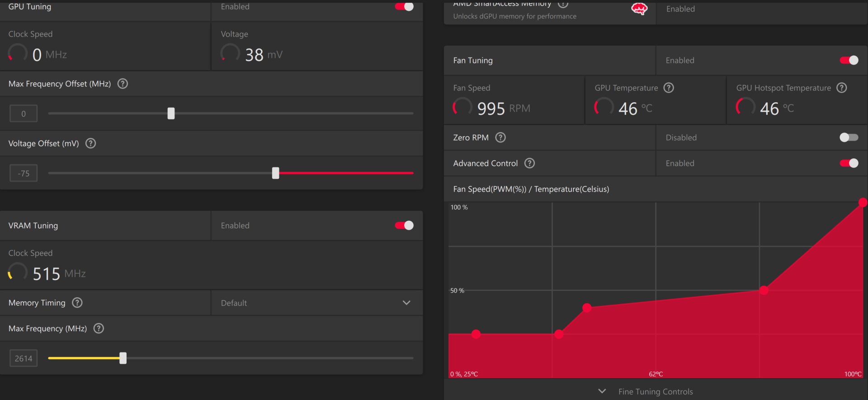Click the VRAM Max Frequency slider handle
This screenshot has width=868, height=400.
(123, 358)
